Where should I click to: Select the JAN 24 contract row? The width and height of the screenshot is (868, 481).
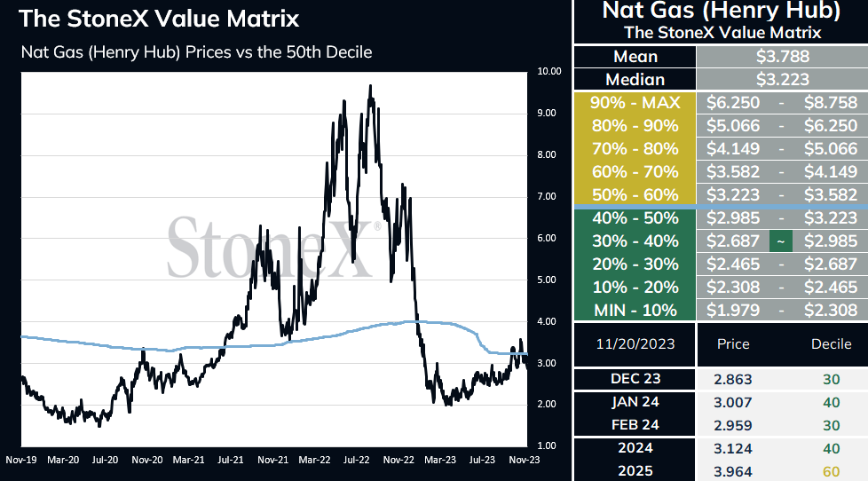[721, 402]
